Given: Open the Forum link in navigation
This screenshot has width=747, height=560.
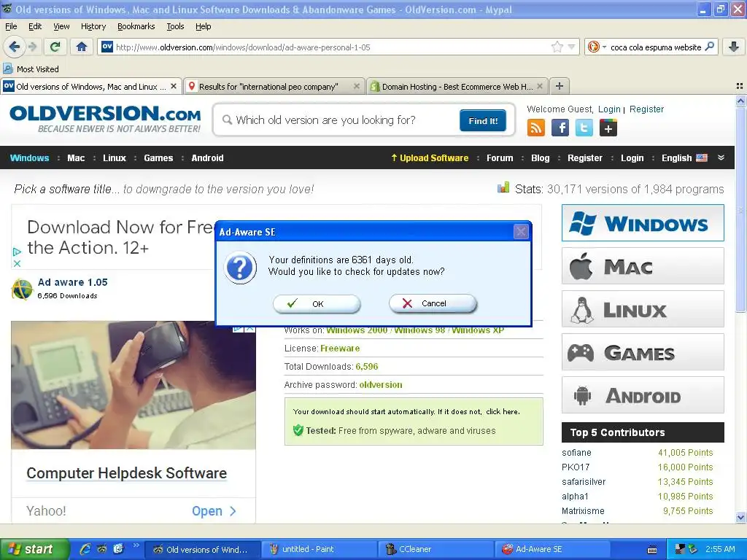Looking at the screenshot, I should 500,157.
